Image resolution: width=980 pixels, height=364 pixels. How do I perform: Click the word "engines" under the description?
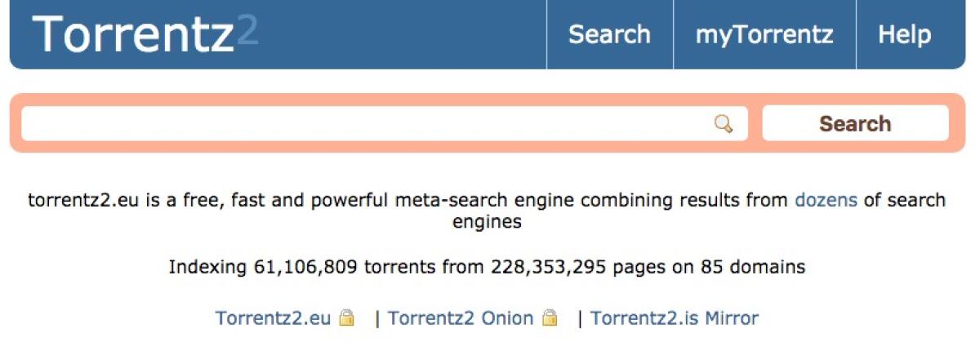tap(487, 222)
